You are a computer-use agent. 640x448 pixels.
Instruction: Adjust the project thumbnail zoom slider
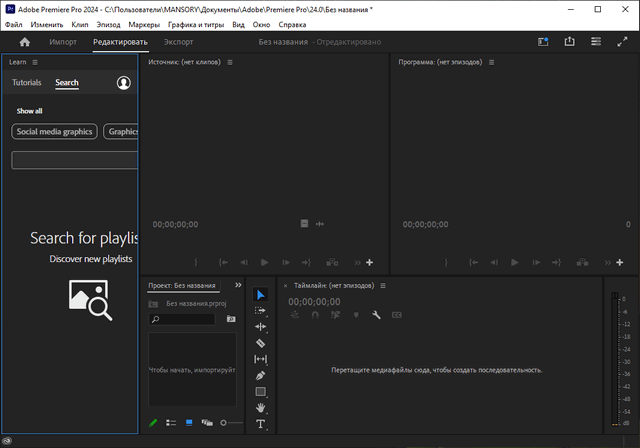225,423
